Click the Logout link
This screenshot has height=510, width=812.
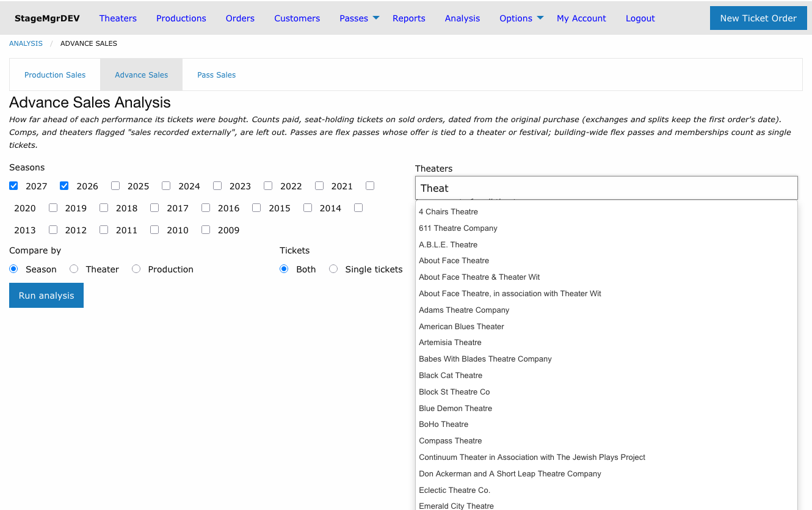point(640,18)
